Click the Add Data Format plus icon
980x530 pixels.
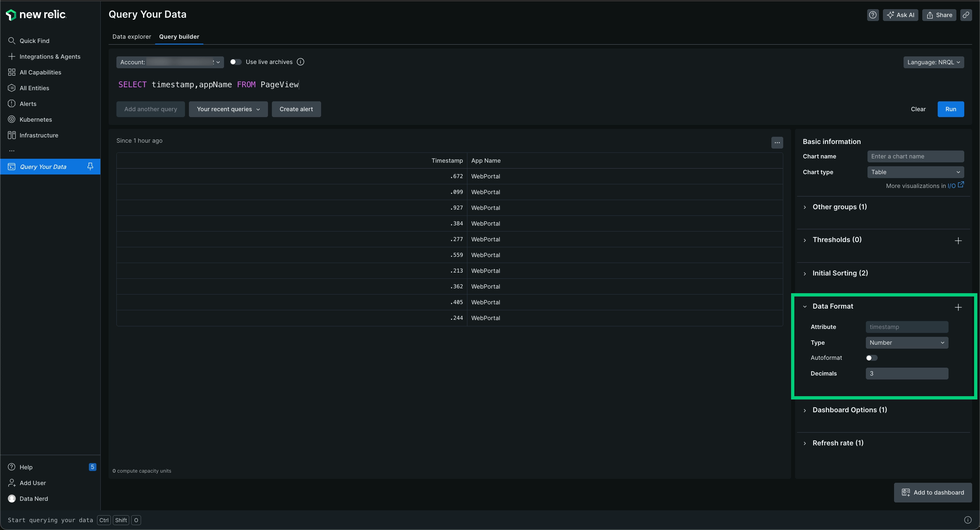(958, 307)
